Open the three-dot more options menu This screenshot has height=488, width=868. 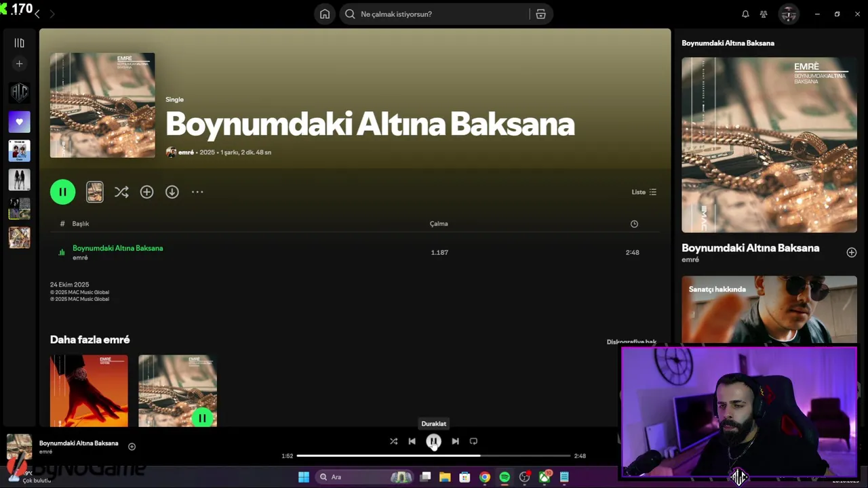(x=197, y=192)
